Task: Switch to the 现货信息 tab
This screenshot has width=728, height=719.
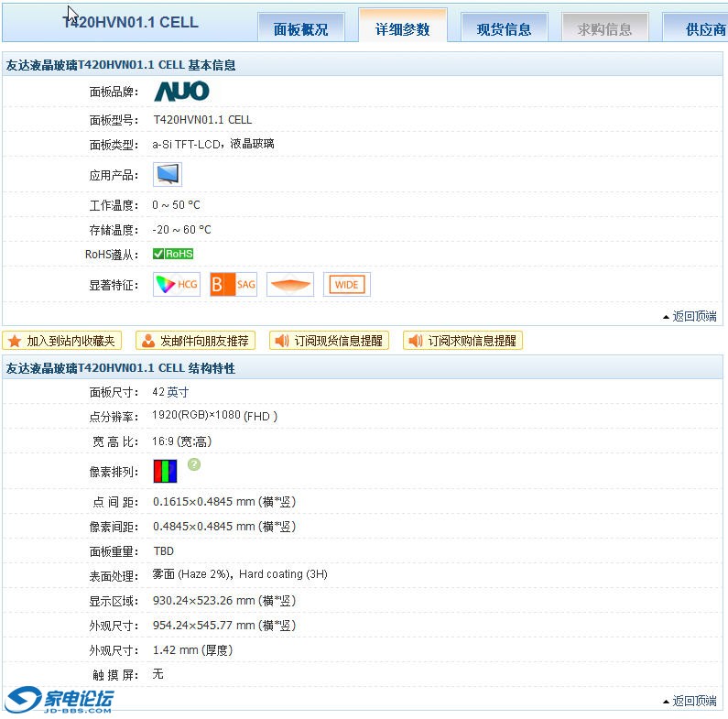Action: point(504,29)
